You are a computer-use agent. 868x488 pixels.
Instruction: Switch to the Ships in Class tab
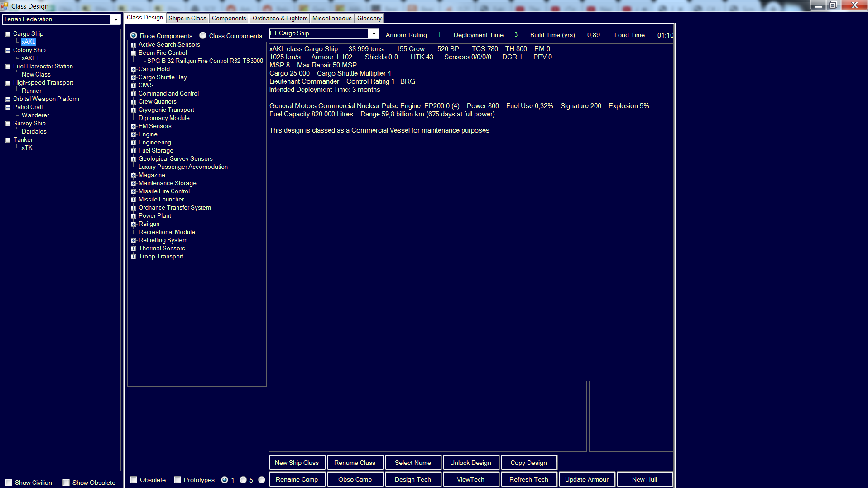point(187,19)
